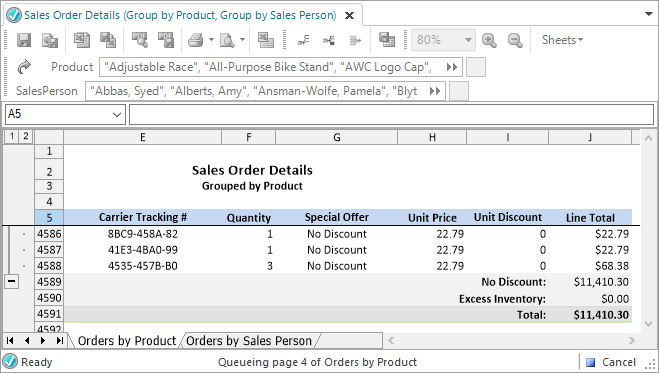Switch to Orders by Product sheet tab
659x373 pixels.
[127, 341]
